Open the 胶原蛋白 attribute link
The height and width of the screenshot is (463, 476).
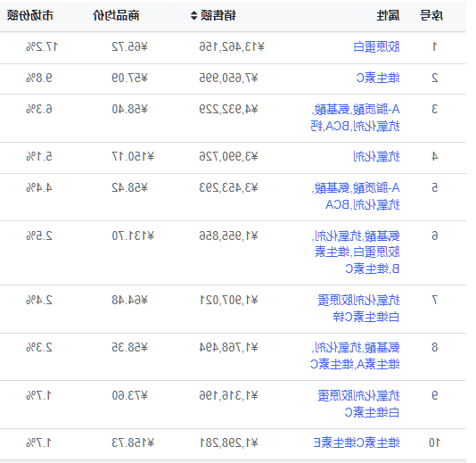(376, 47)
